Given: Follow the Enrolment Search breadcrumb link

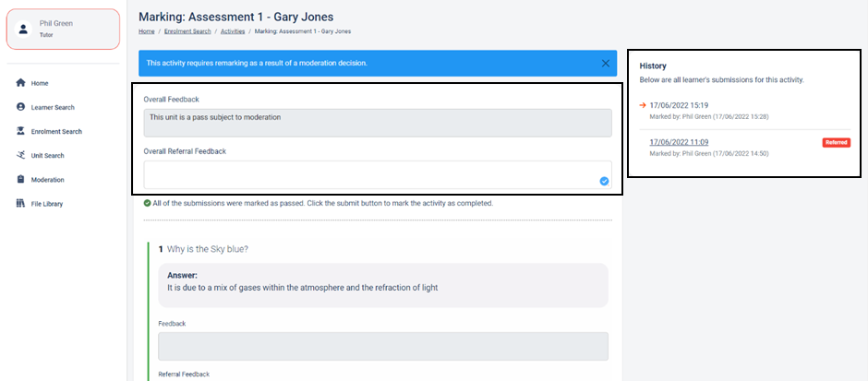Looking at the screenshot, I should (187, 31).
